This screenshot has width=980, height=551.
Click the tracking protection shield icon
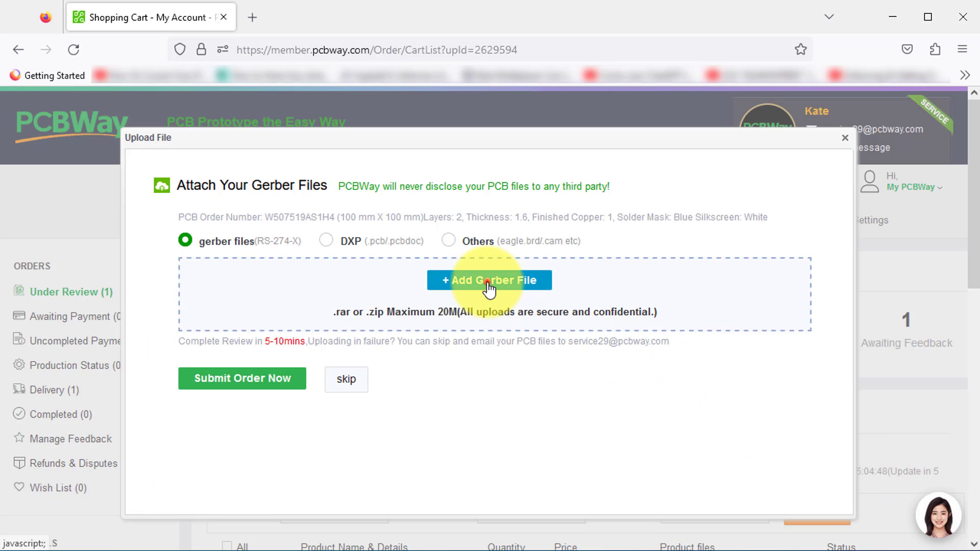point(180,49)
